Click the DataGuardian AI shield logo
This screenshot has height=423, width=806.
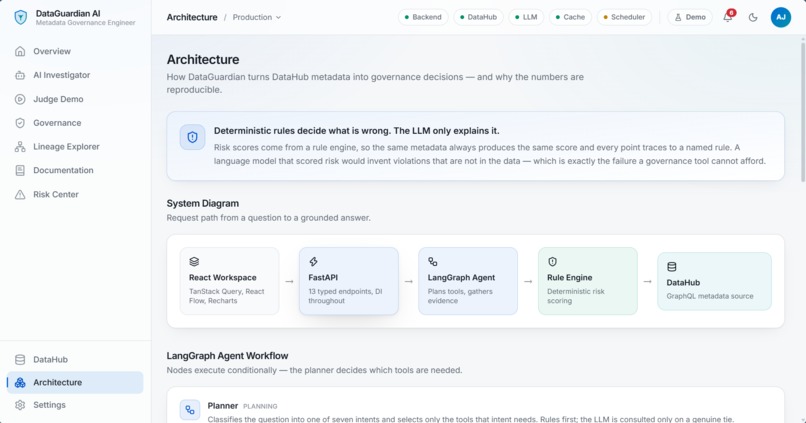coord(21,17)
